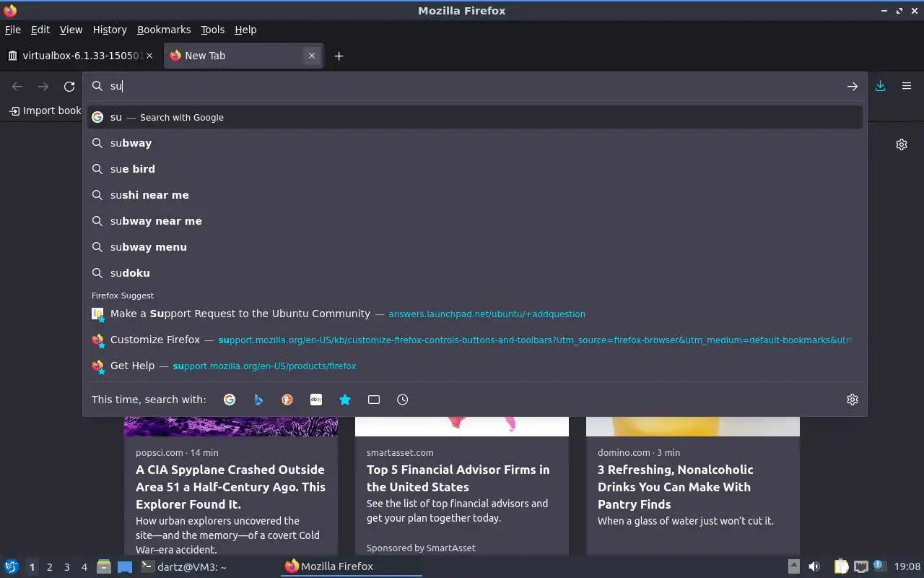Open the View menu
This screenshot has height=578, width=924.
71,30
